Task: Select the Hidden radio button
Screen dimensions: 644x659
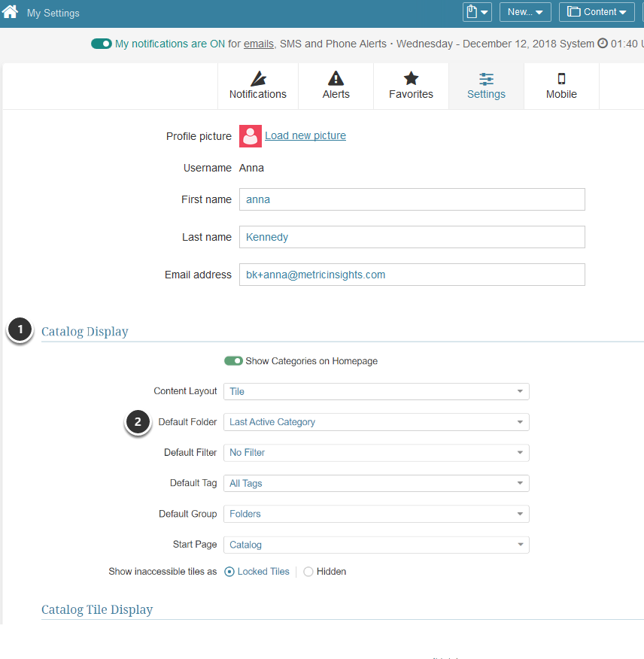Action: [x=308, y=572]
